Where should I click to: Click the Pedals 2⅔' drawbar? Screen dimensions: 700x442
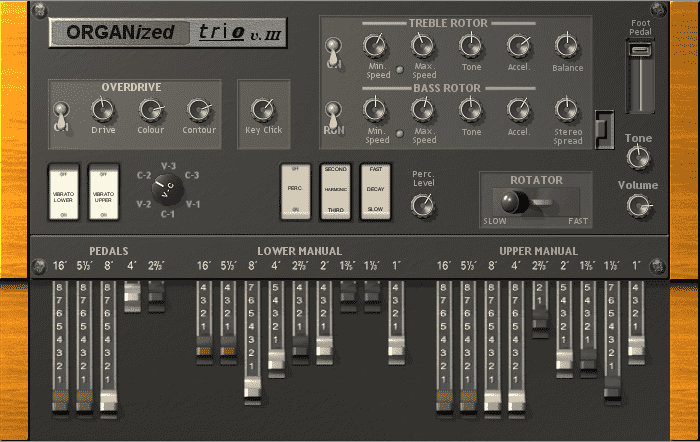pos(156,297)
